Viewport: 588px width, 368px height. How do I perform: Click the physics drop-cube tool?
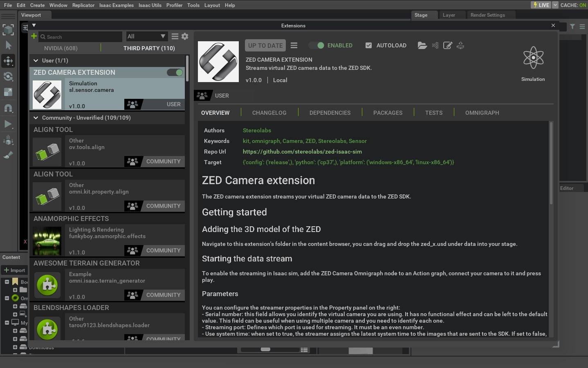[8, 141]
